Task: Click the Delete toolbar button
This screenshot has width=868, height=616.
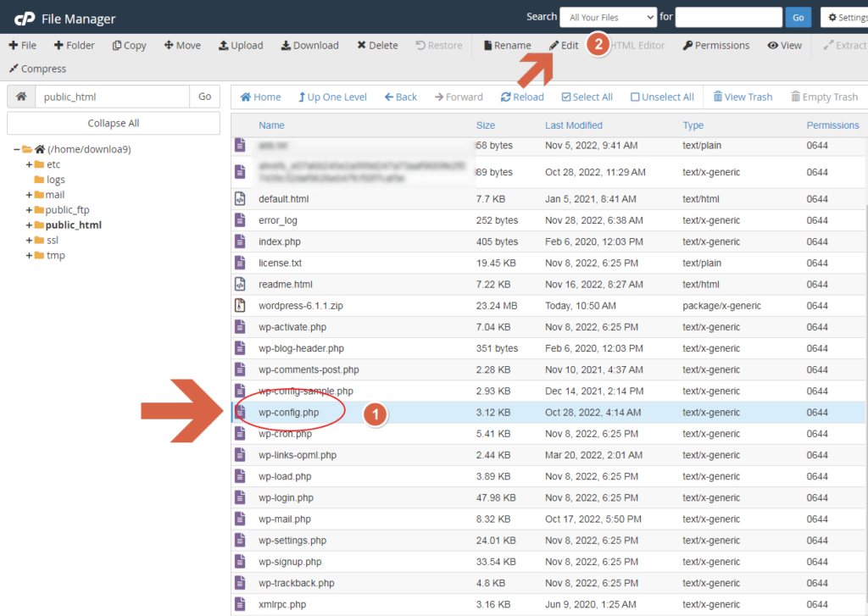Action: [377, 46]
